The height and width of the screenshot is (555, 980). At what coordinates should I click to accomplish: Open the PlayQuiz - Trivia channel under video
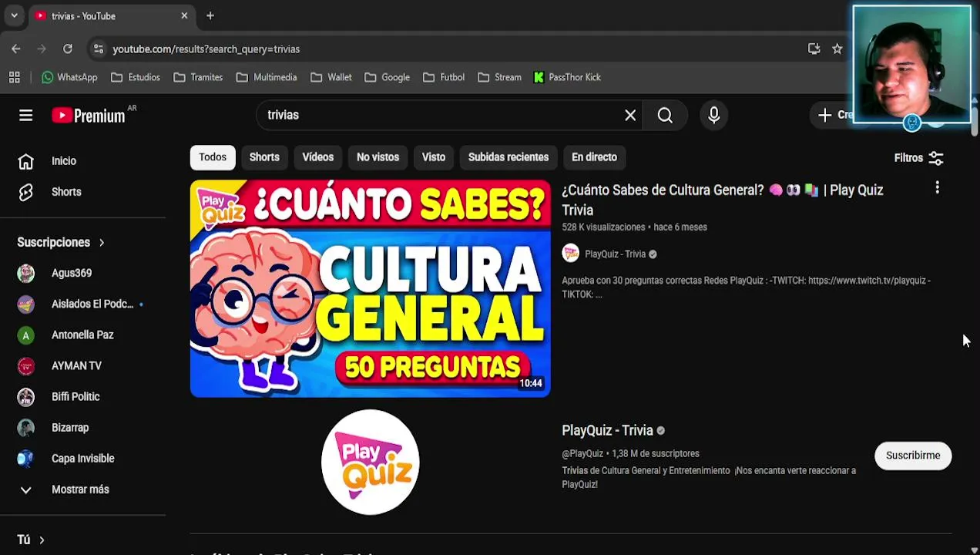point(615,254)
